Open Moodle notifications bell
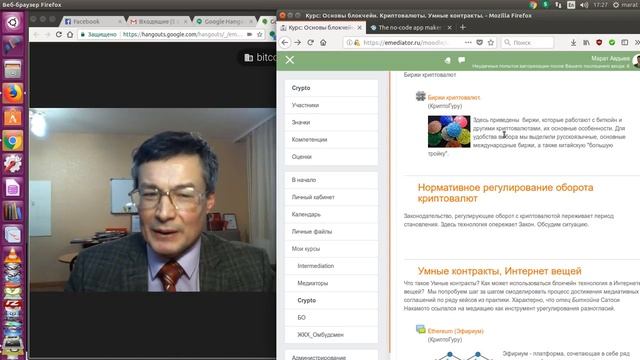Viewport: 640px width, 360px height. [x=447, y=60]
